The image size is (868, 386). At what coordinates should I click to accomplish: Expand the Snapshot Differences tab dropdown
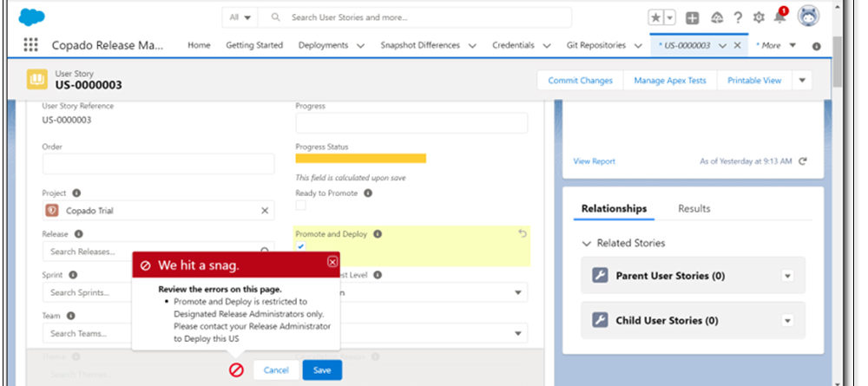pos(472,46)
